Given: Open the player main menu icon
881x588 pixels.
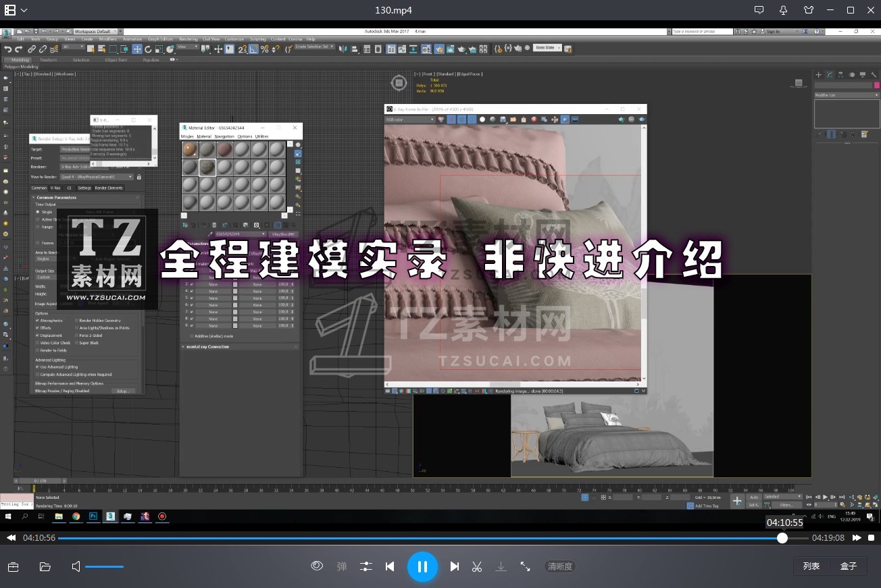Looking at the screenshot, I should click(x=11, y=10).
